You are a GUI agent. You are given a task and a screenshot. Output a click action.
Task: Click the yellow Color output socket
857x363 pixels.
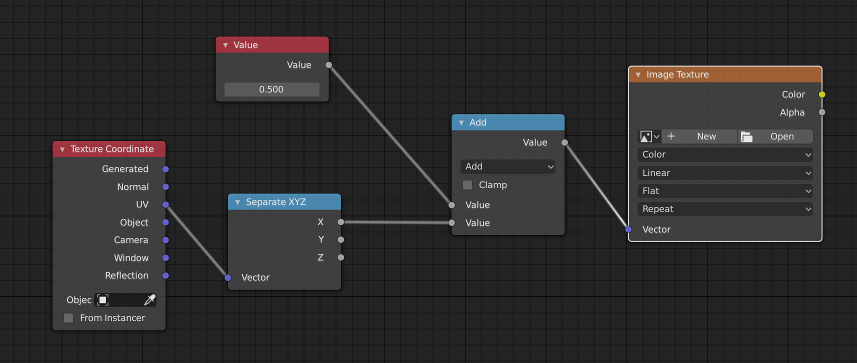tap(821, 95)
